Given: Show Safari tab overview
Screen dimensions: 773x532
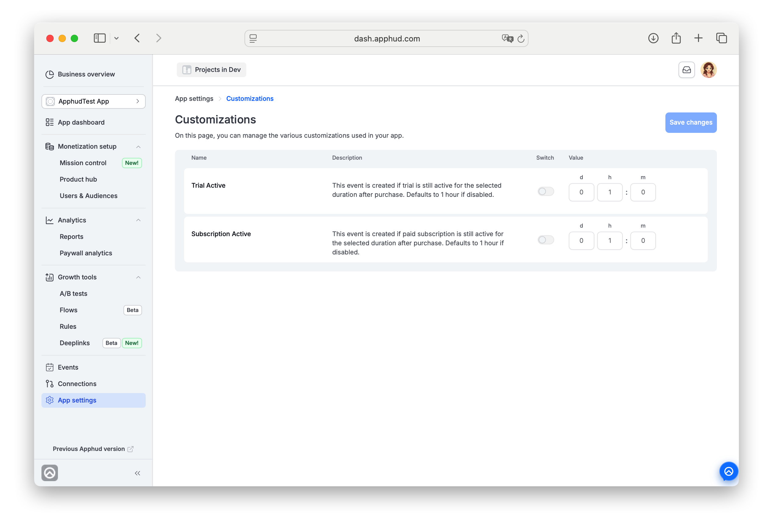Looking at the screenshot, I should 721,38.
